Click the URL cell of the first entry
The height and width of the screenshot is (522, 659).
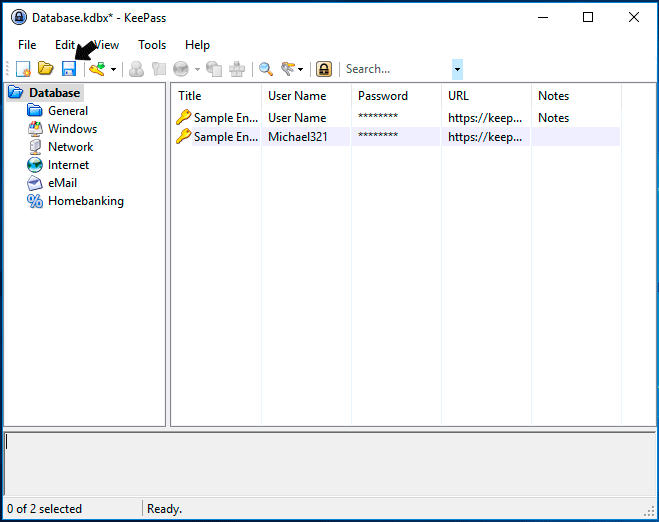tap(486, 118)
